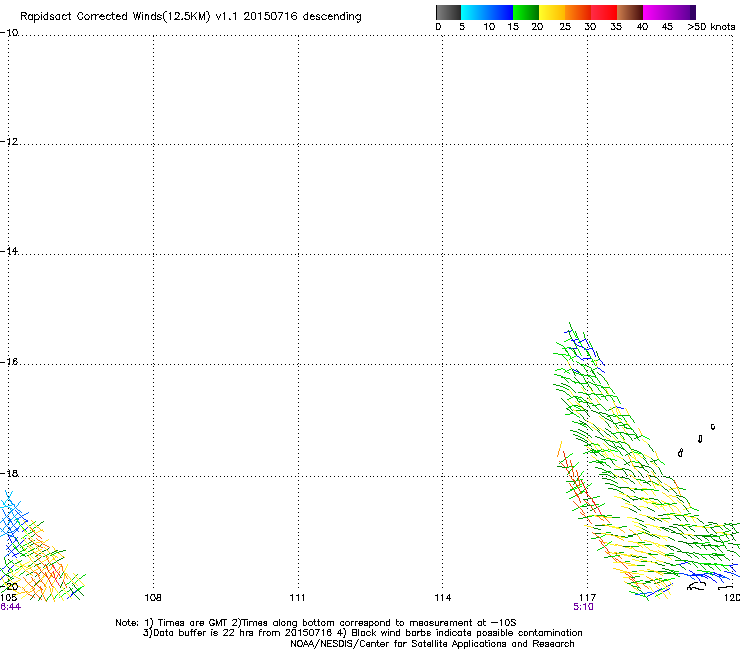Screen dimensions: 740x650
Task: Click the '>50 knots' legend label
Action: point(711,27)
